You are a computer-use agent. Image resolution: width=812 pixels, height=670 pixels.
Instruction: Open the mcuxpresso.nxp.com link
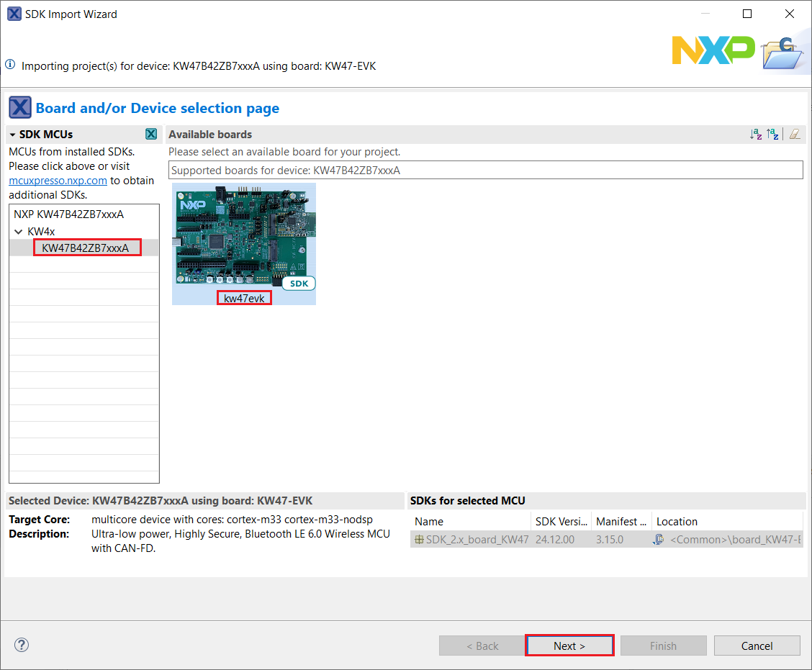58,181
